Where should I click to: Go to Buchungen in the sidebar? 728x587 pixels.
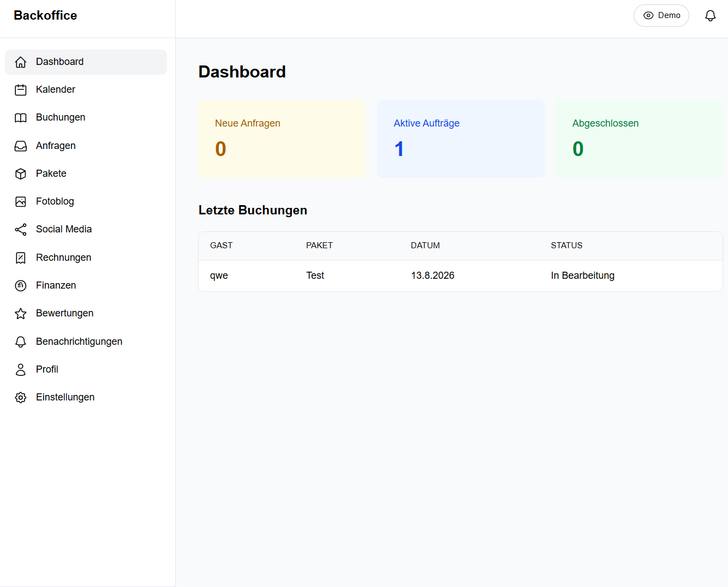pyautogui.click(x=86, y=118)
